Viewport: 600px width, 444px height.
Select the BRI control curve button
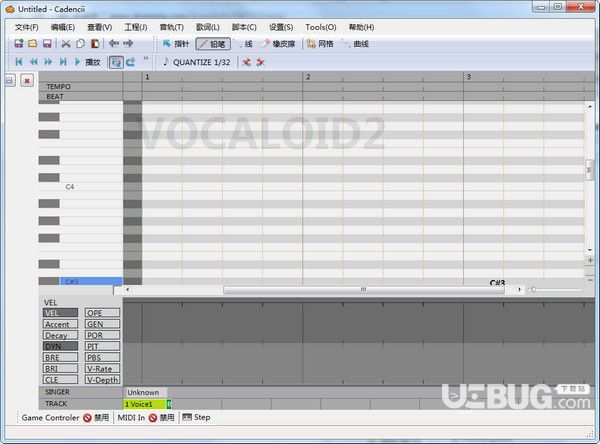tap(60, 369)
